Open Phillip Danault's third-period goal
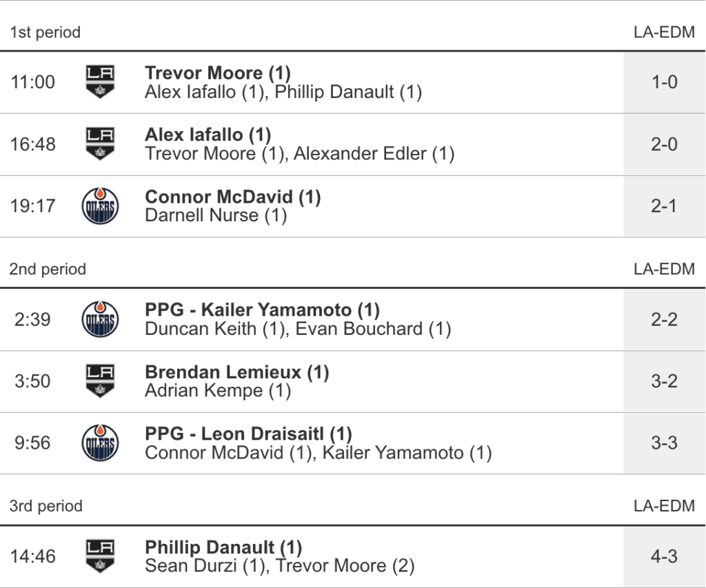Image resolution: width=706 pixels, height=588 pixels. click(223, 547)
